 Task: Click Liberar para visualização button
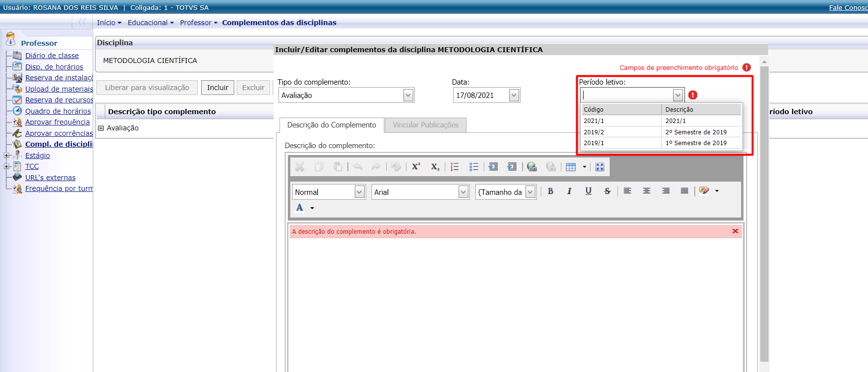click(147, 88)
